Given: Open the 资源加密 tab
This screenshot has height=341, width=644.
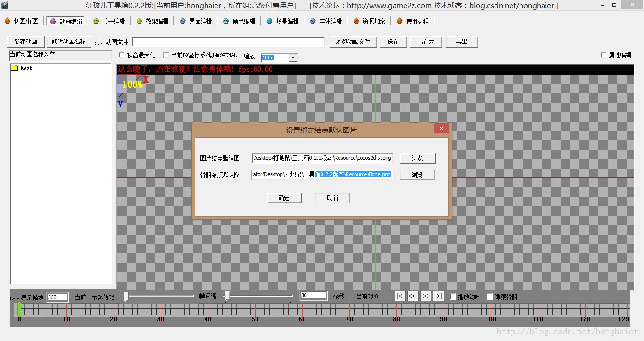Looking at the screenshot, I should 369,21.
